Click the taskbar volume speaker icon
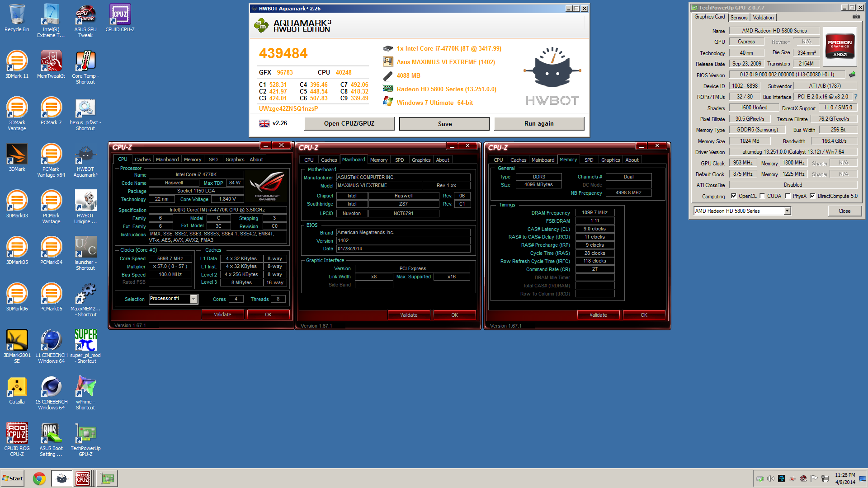This screenshot has height=488, width=868. pyautogui.click(x=770, y=479)
